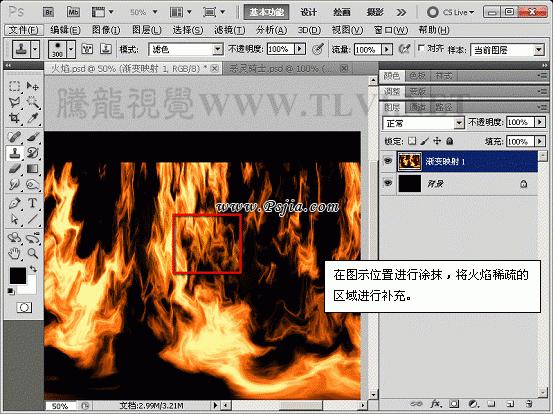Select the Hand tool

(14, 253)
